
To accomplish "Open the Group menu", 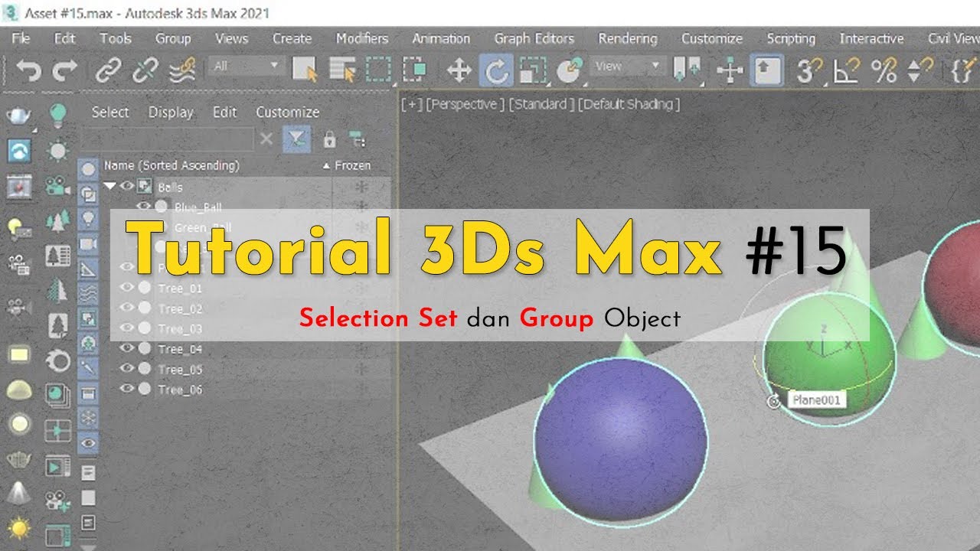I will tap(173, 38).
